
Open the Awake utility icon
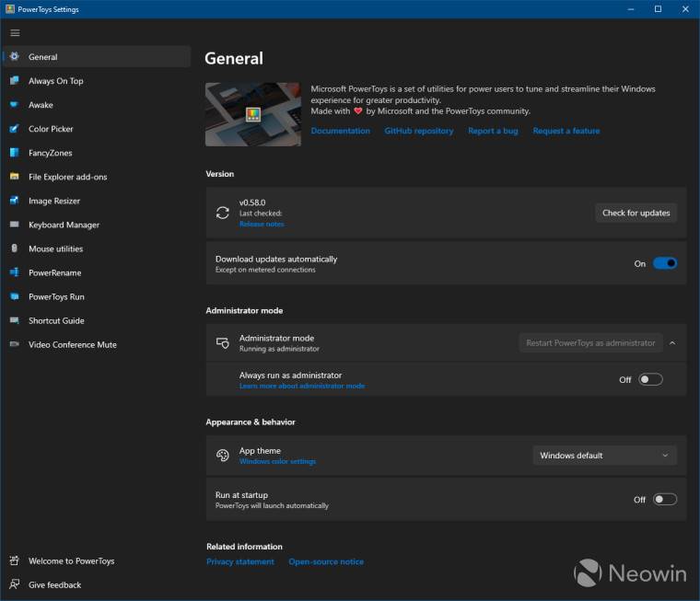[14, 105]
